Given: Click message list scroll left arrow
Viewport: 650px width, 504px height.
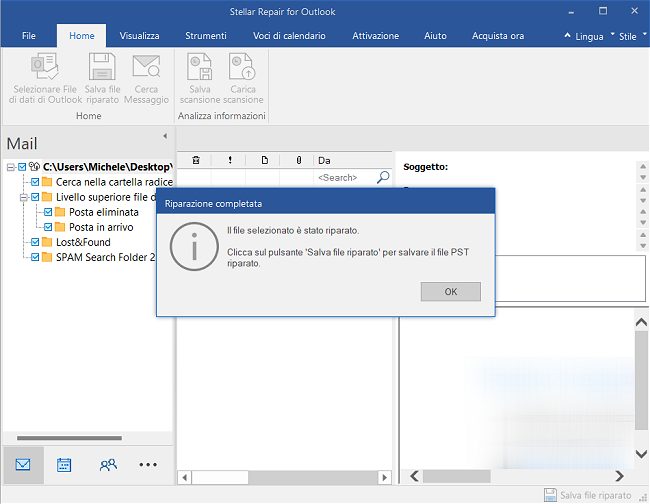Looking at the screenshot, I should (184, 477).
